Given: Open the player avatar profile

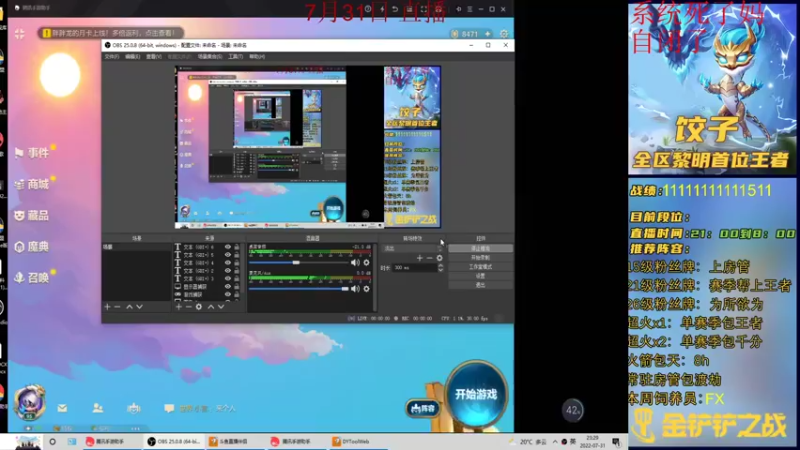Looking at the screenshot, I should 30,402.
